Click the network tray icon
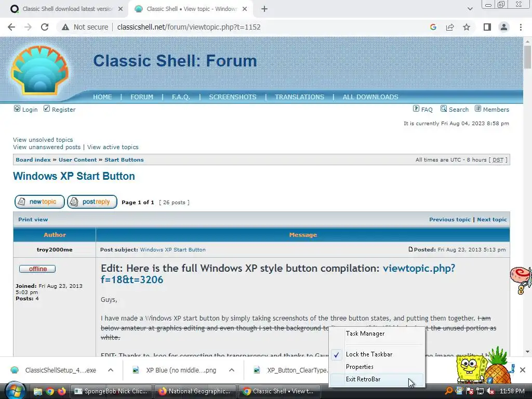 coord(480,391)
